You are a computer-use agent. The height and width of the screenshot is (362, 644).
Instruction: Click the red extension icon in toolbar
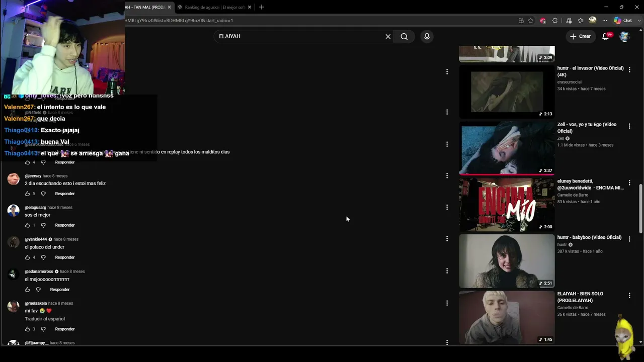point(542,21)
